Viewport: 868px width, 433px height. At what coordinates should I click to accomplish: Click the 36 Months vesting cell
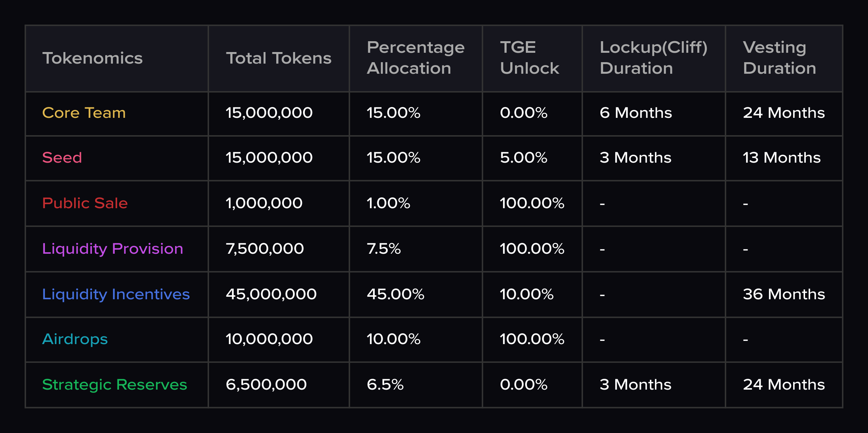pos(784,294)
